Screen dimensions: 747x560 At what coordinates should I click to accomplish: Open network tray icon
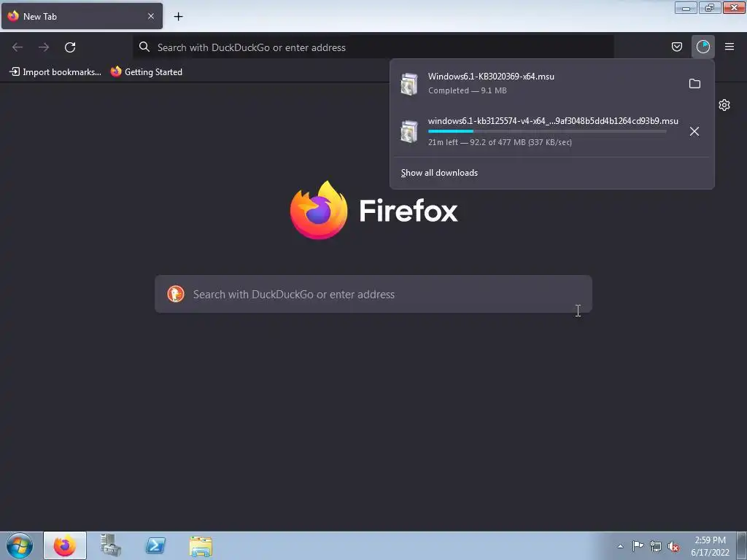click(656, 546)
